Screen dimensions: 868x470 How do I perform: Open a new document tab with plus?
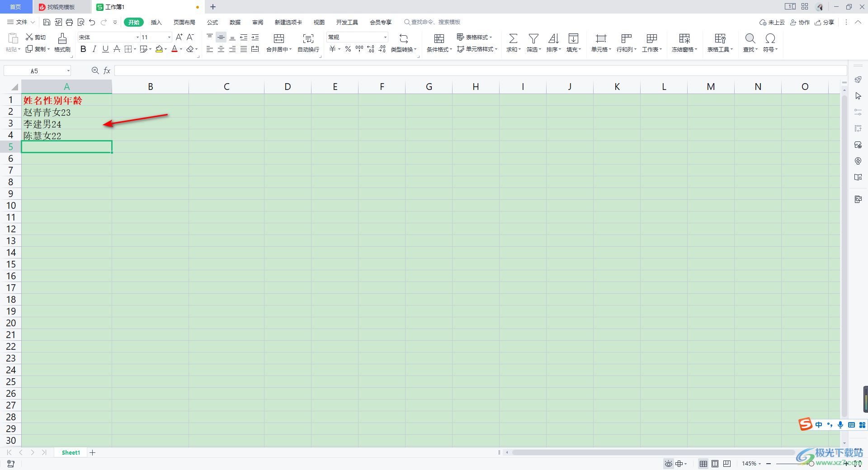click(x=213, y=7)
